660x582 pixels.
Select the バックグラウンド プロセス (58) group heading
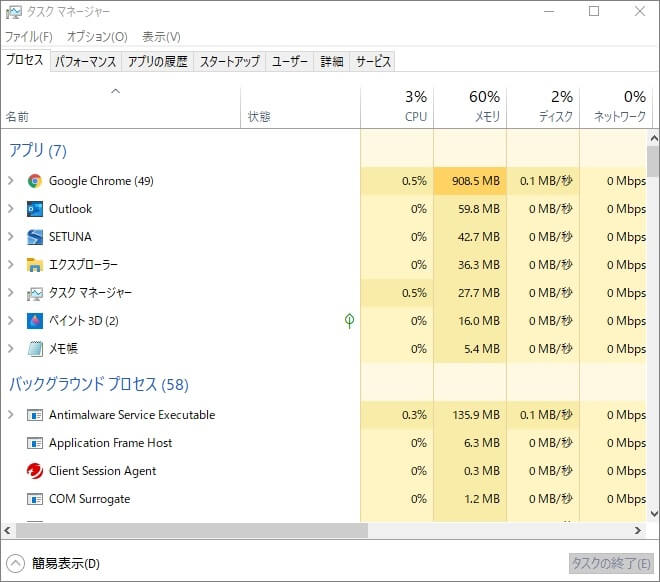99,385
